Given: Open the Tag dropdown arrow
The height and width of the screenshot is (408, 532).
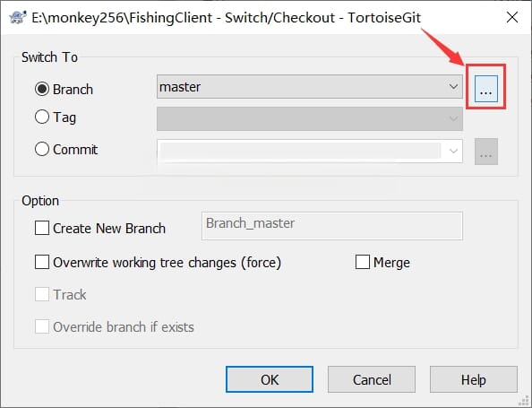Looking at the screenshot, I should point(453,118).
